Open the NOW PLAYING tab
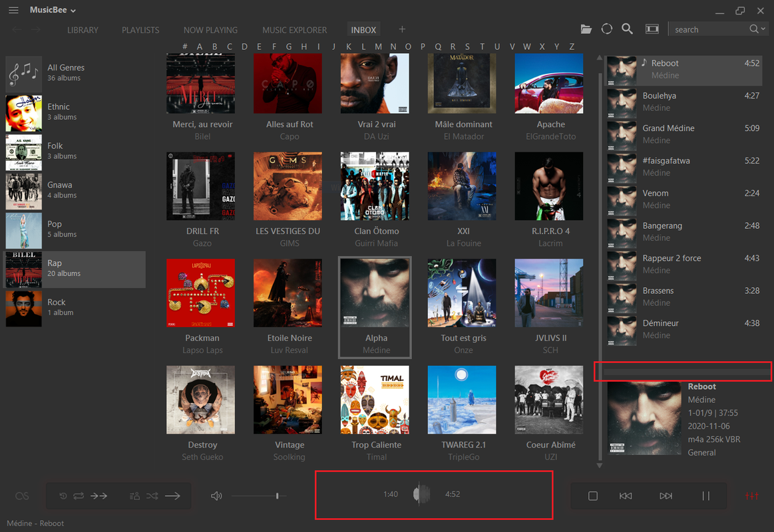This screenshot has height=532, width=774. click(x=210, y=30)
